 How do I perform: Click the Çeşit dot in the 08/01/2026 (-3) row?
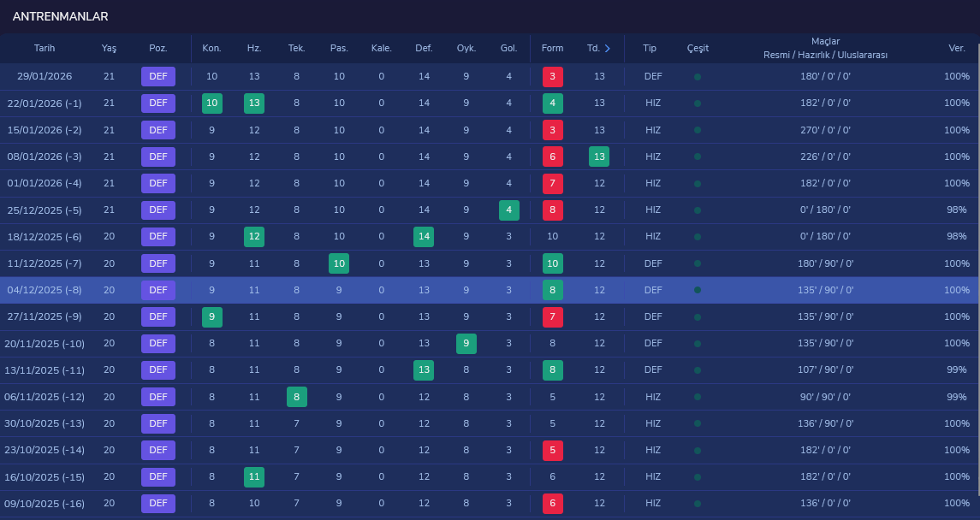tap(698, 157)
